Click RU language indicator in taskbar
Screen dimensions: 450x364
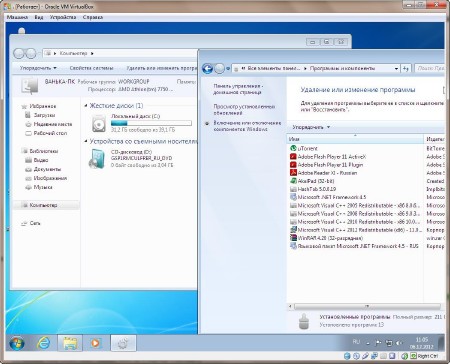[x=356, y=342]
